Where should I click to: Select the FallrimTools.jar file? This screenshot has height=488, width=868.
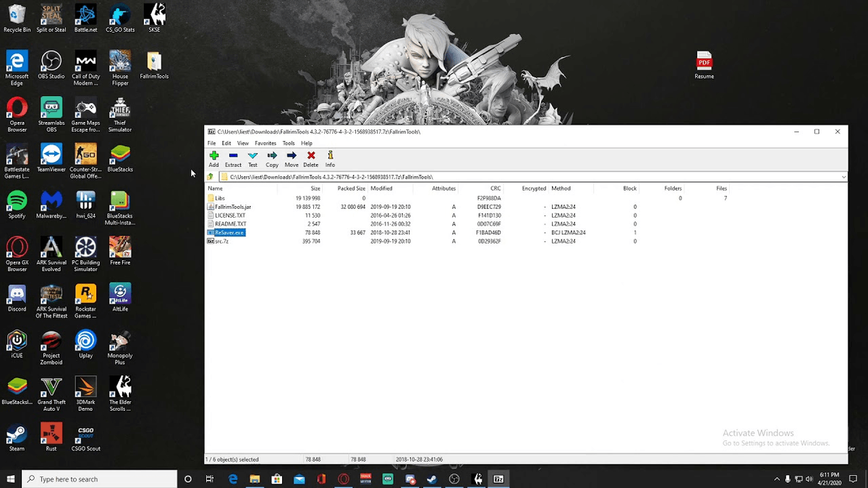233,207
